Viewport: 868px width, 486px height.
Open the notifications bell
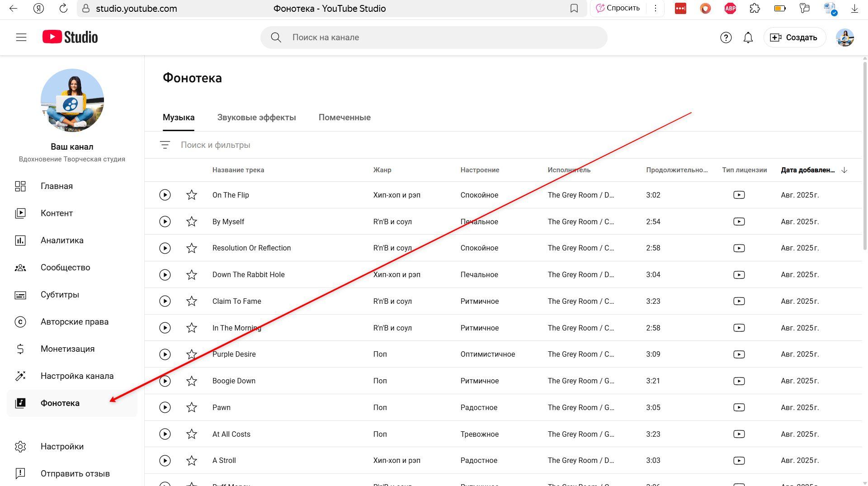748,38
